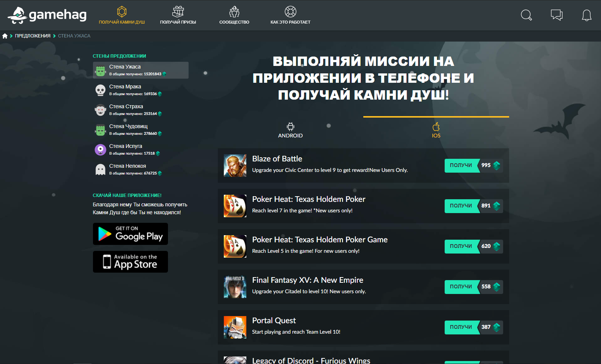The width and height of the screenshot is (601, 364).
Task: Click the Frankenstein icon for Стена Ужаса
Action: tap(100, 70)
